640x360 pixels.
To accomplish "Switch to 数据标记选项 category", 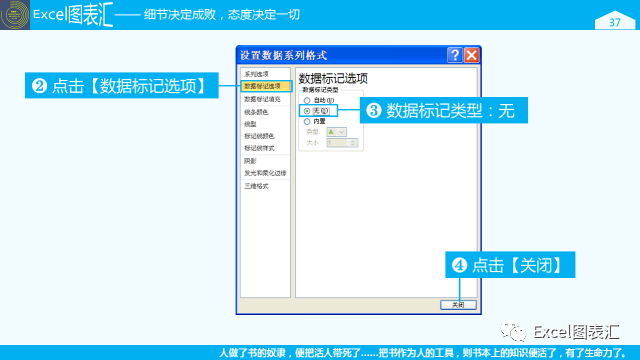I will (x=265, y=86).
